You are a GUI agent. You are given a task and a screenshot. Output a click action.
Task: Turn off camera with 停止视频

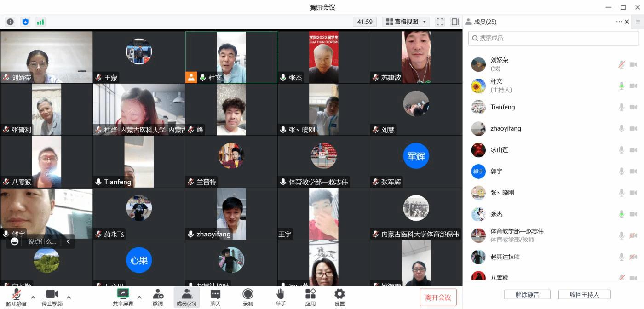click(x=52, y=297)
